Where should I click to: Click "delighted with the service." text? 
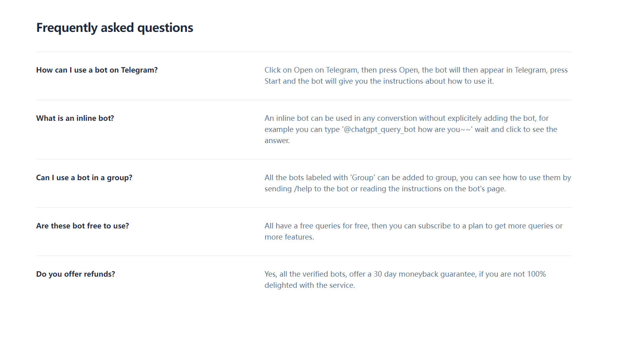pos(310,285)
